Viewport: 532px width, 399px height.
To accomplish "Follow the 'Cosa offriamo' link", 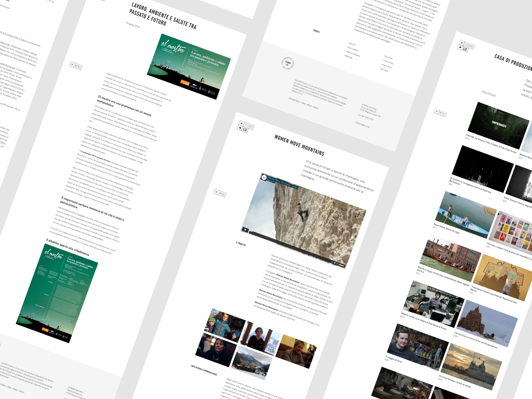I will [488, 93].
